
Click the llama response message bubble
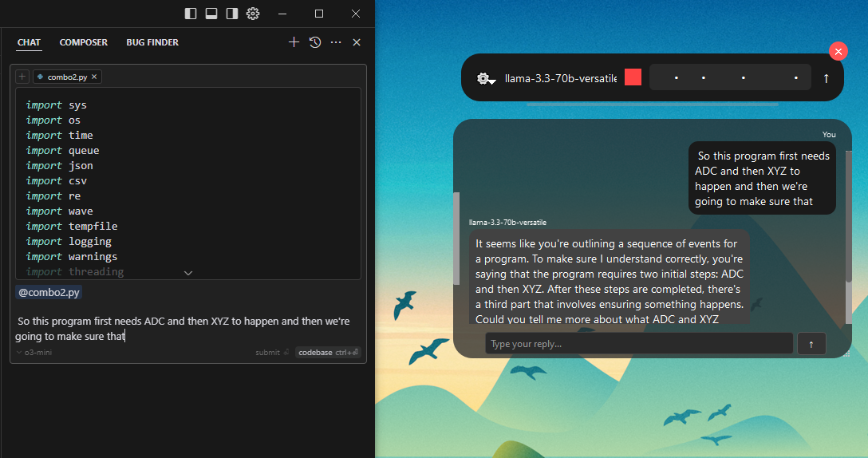point(610,277)
